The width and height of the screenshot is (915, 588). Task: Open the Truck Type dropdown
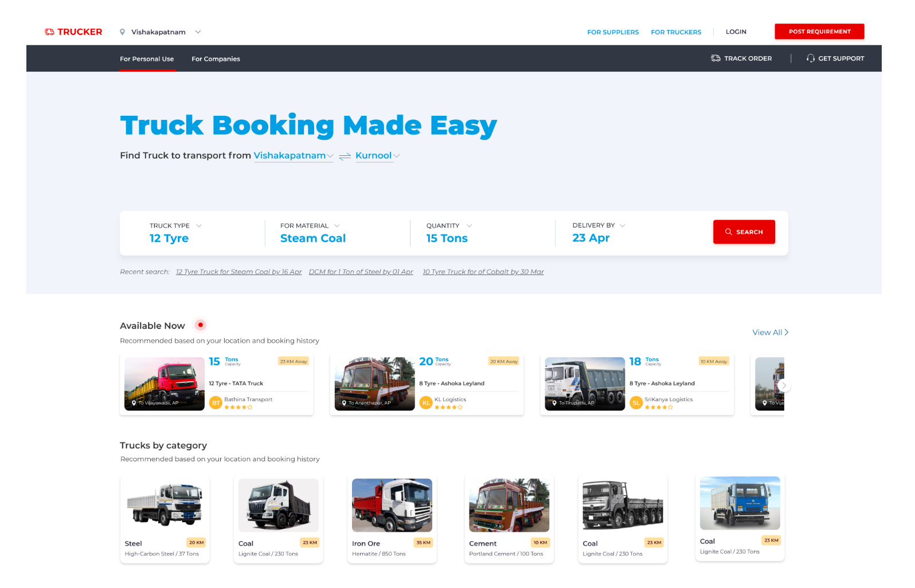click(x=198, y=226)
